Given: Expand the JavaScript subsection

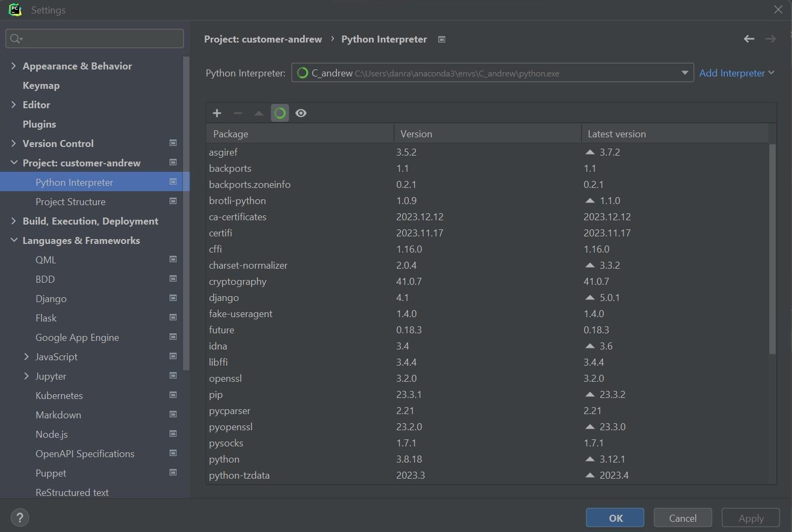Looking at the screenshot, I should (26, 356).
